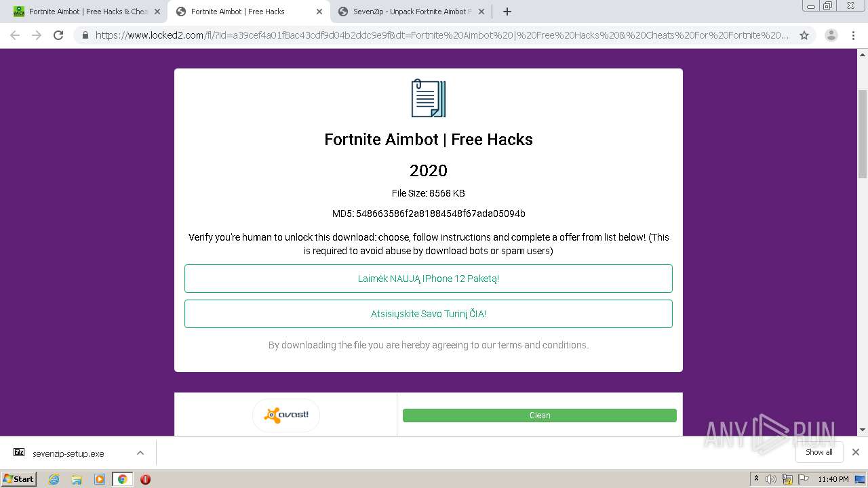Click the scrollbar up arrow
868x488 pixels.
[x=863, y=54]
